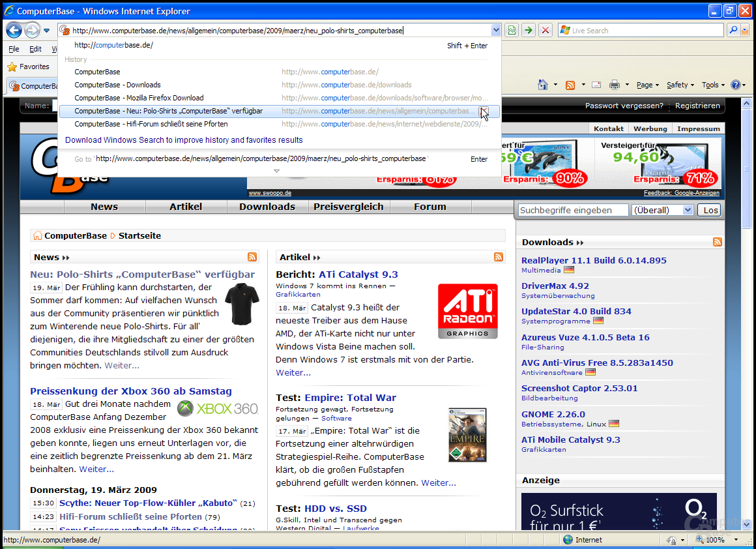The image size is (756, 549).
Task: Click the zoom magnifier icon in status bar
Action: 699,540
